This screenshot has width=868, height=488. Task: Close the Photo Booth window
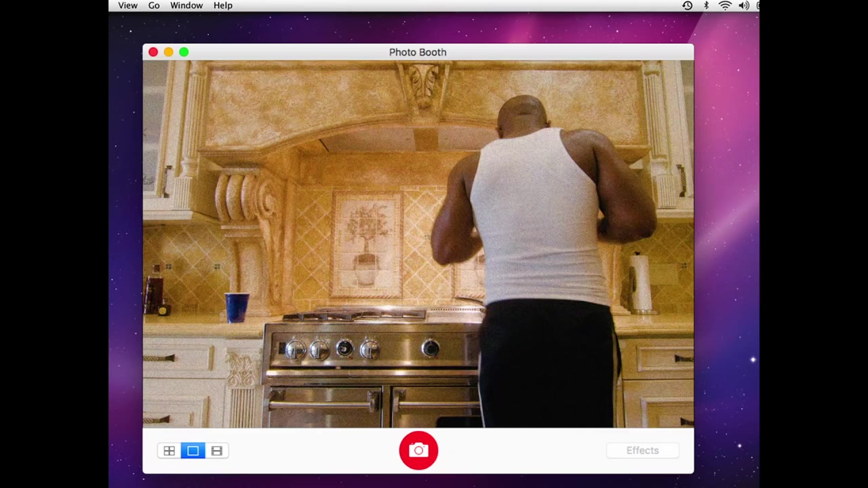153,52
